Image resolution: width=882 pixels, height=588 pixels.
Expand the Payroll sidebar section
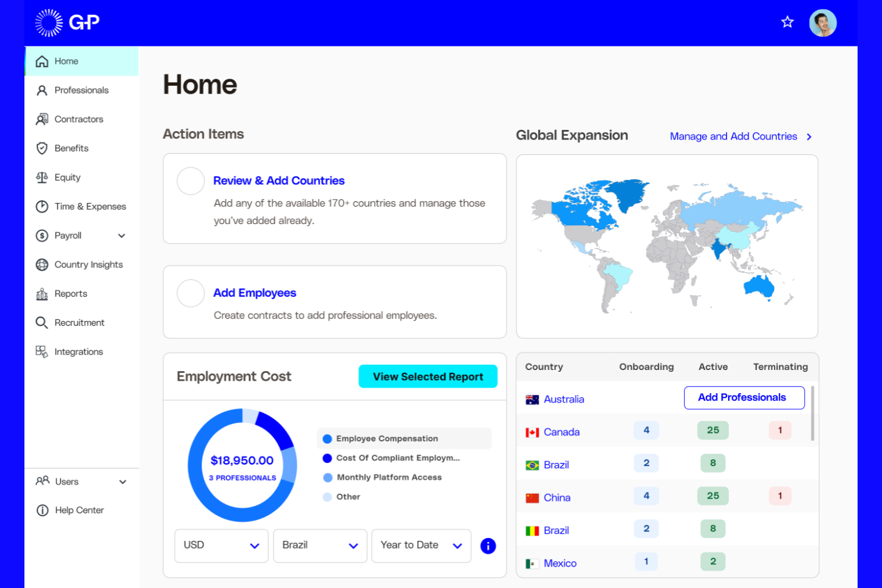click(122, 235)
